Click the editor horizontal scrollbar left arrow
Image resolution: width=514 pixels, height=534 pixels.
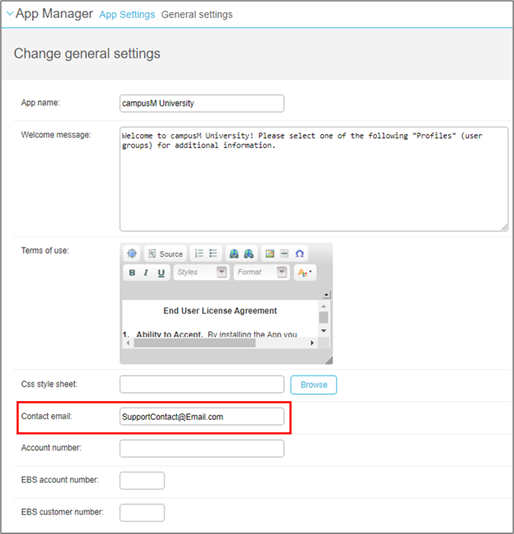click(x=128, y=343)
